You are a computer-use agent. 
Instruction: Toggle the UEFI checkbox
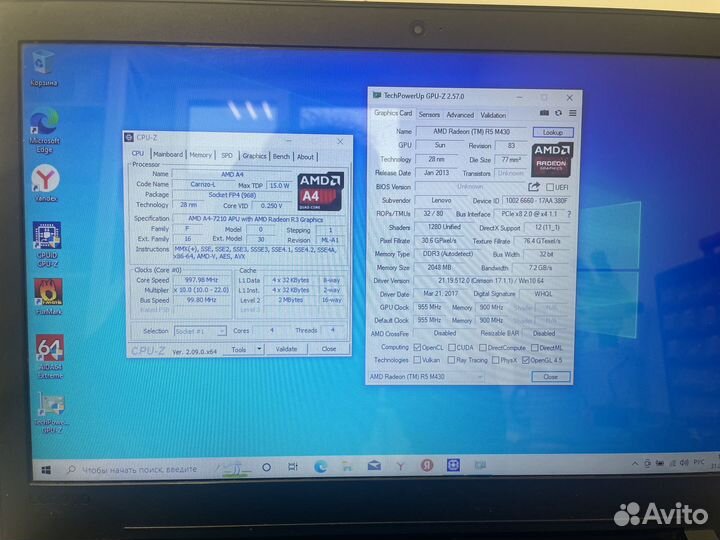550,187
